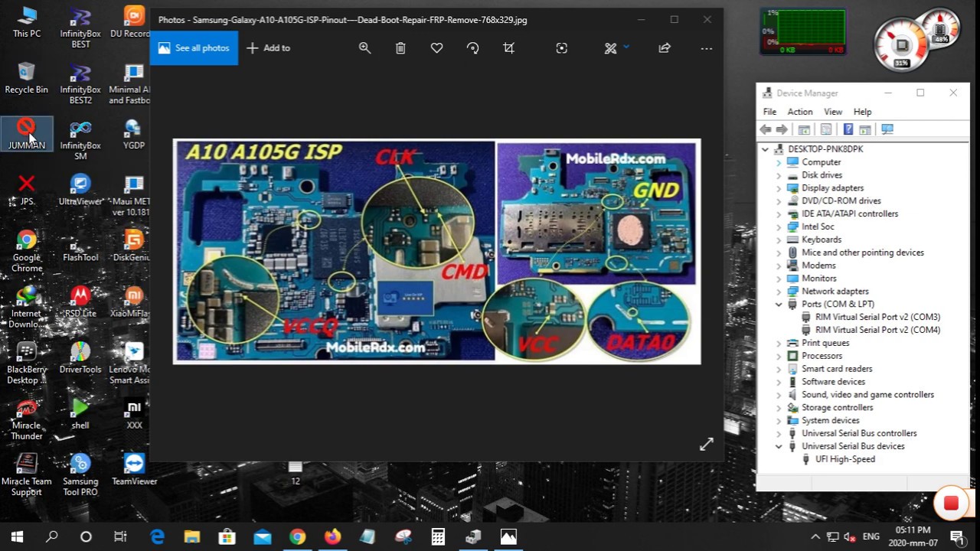Select the RSD Lite desktop icon

pos(80,302)
